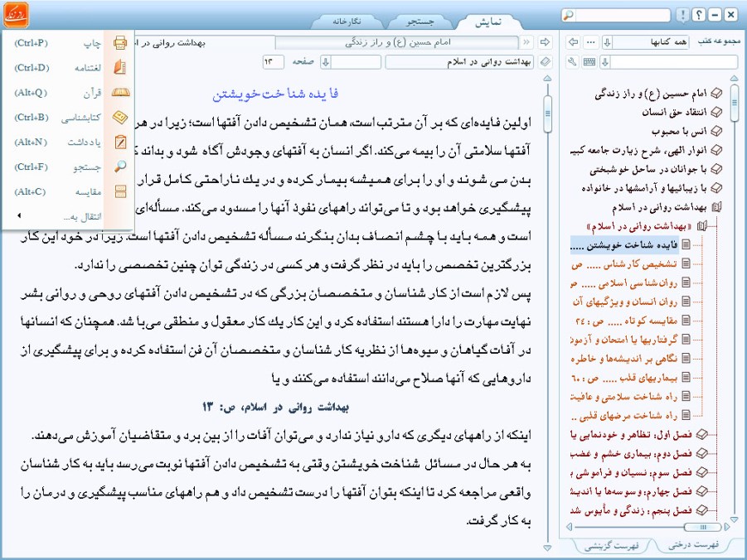Switch to the نگارخانه tab
This screenshot has height=560, width=747.
pyautogui.click(x=347, y=22)
